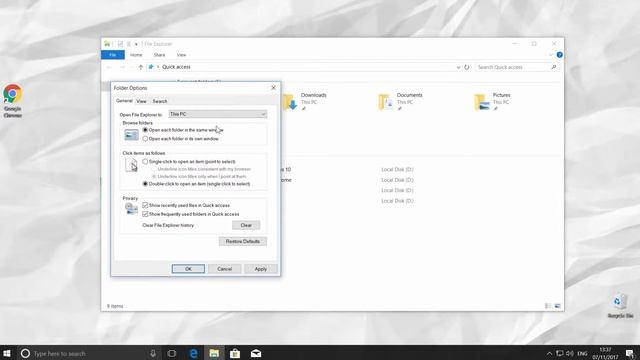Click the Forward arrow in File Explorer
Viewport: 640px width, 360px height.
tap(122, 67)
